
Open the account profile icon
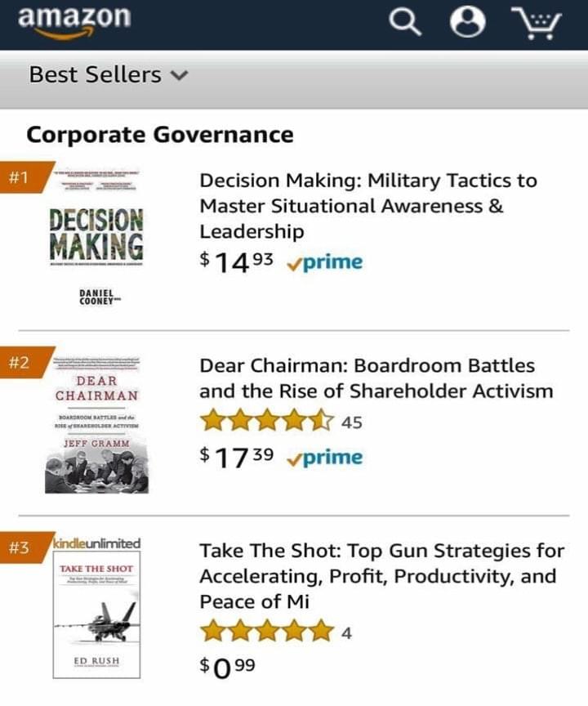click(x=466, y=23)
